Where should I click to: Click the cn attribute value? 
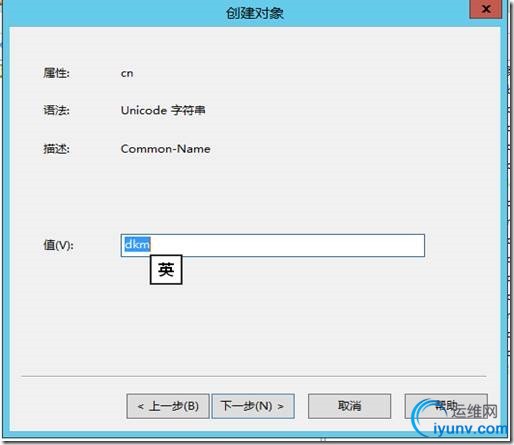point(127,73)
